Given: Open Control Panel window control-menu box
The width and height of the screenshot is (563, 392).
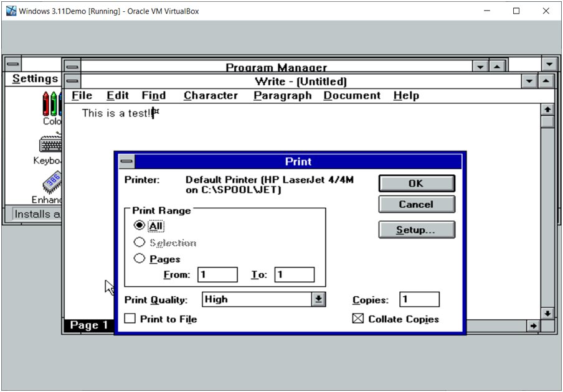Looking at the screenshot, I should 13,64.
